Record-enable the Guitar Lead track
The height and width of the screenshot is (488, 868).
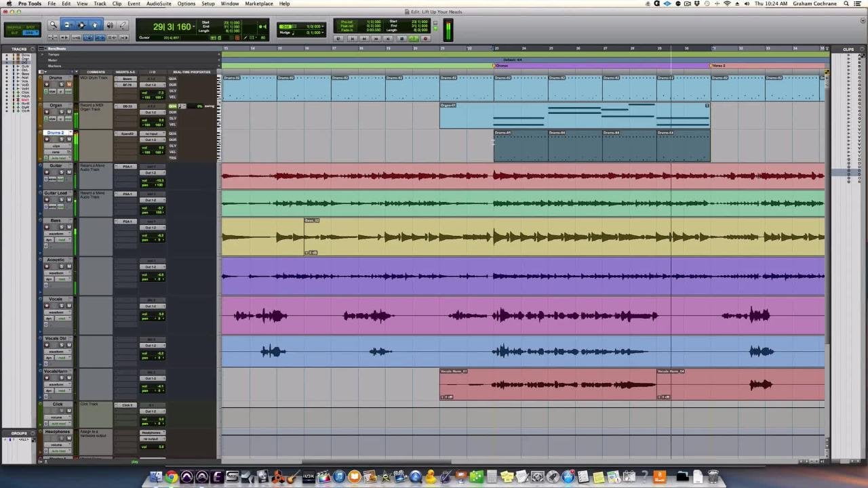click(47, 199)
